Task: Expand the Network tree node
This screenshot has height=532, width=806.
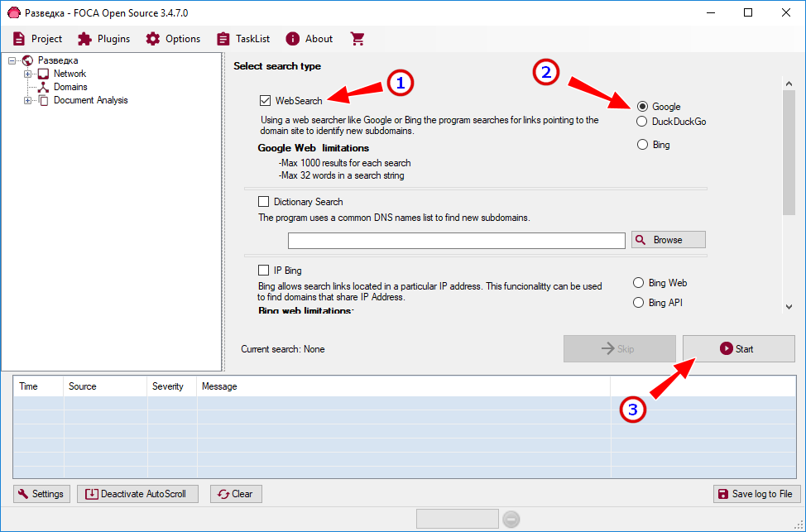Action: pyautogui.click(x=28, y=74)
